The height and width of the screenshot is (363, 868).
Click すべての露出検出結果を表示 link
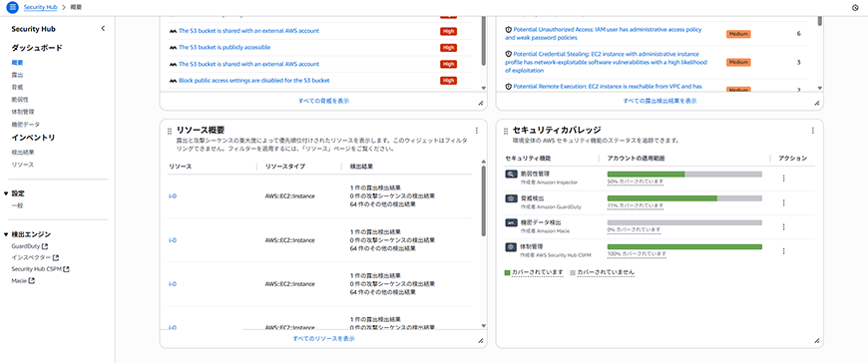pos(659,101)
